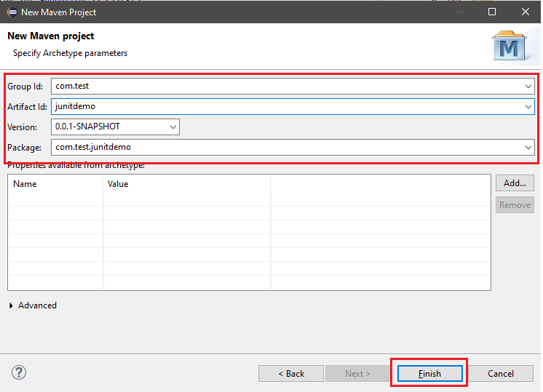The height and width of the screenshot is (392, 543).
Task: Click into the Package text field
Action: coord(284,147)
